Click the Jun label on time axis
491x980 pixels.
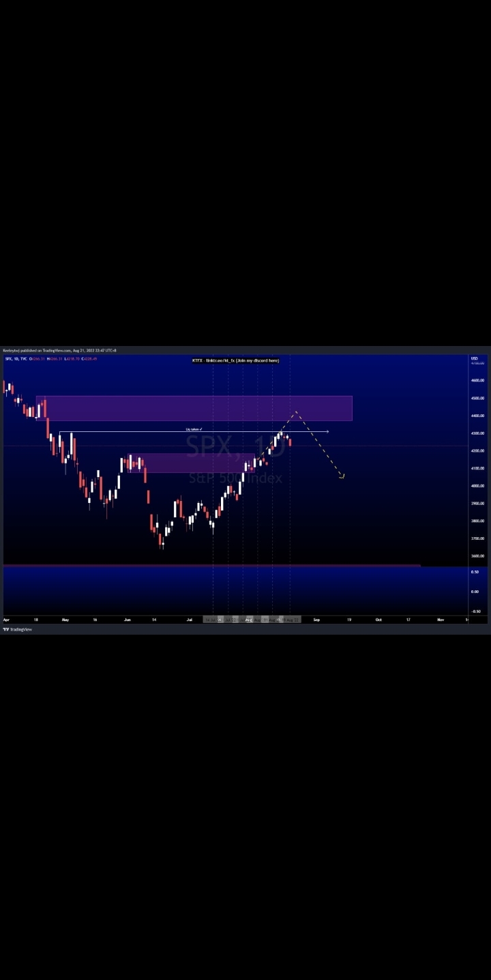point(128,620)
